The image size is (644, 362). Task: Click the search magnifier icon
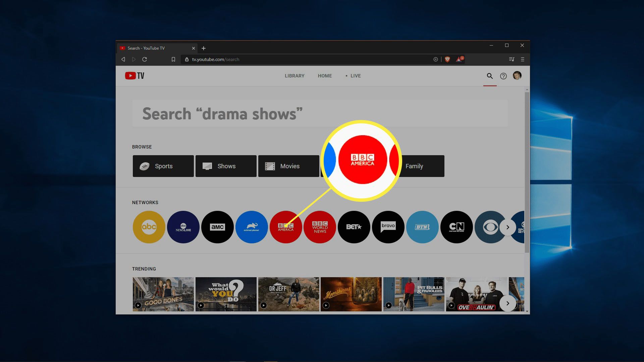pyautogui.click(x=490, y=76)
